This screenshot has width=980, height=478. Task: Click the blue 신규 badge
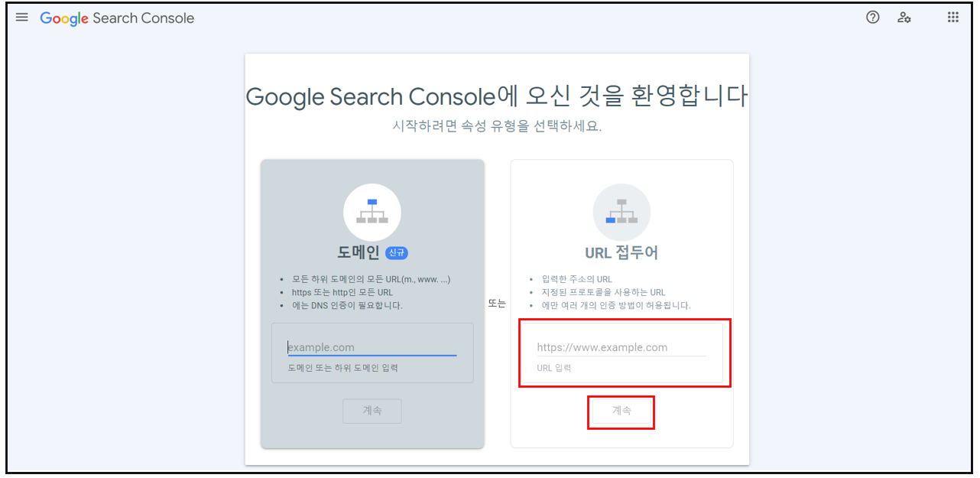pyautogui.click(x=397, y=252)
